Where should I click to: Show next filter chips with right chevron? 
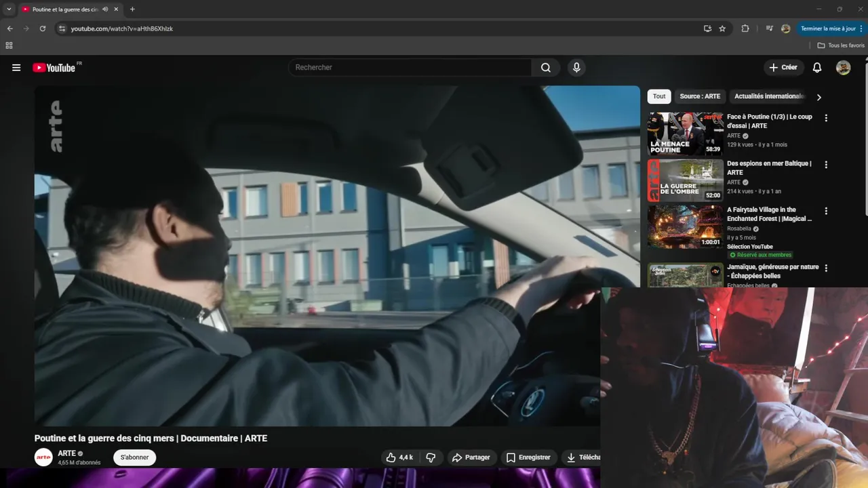pyautogui.click(x=818, y=97)
